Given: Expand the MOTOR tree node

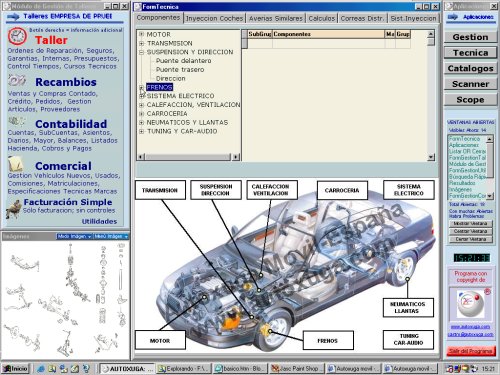Looking at the screenshot, I should coord(141,34).
